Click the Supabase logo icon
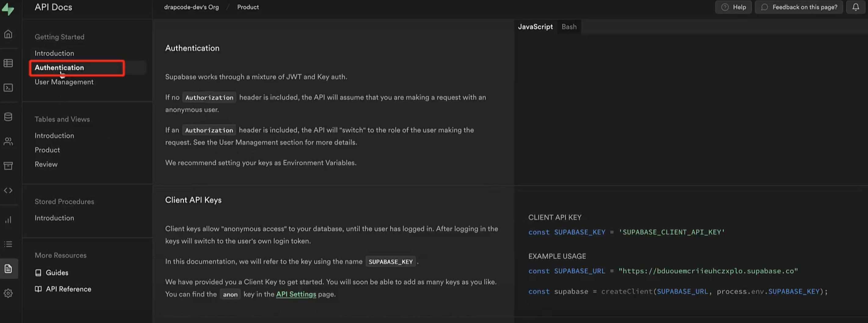Screen dimensions: 868x323 point(8,9)
